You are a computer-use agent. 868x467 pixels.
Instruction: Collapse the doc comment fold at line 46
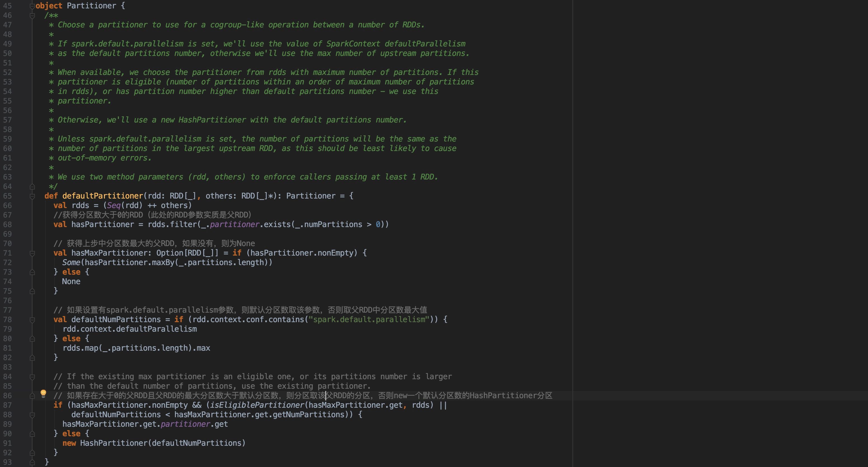point(32,15)
